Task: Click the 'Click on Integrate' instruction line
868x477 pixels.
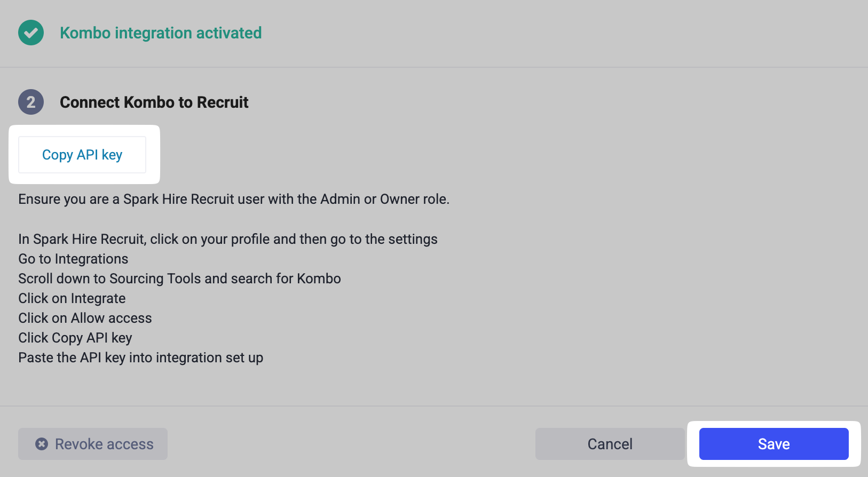Action: click(72, 298)
